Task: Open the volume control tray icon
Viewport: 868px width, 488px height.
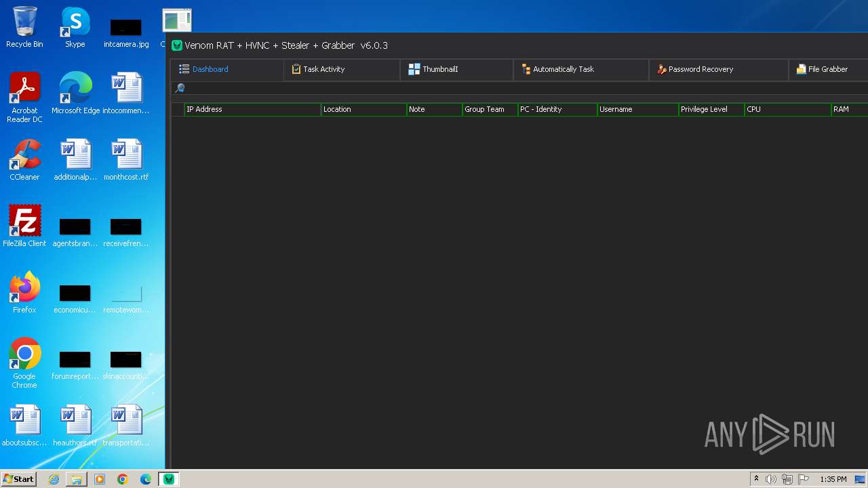Action: tap(770, 479)
